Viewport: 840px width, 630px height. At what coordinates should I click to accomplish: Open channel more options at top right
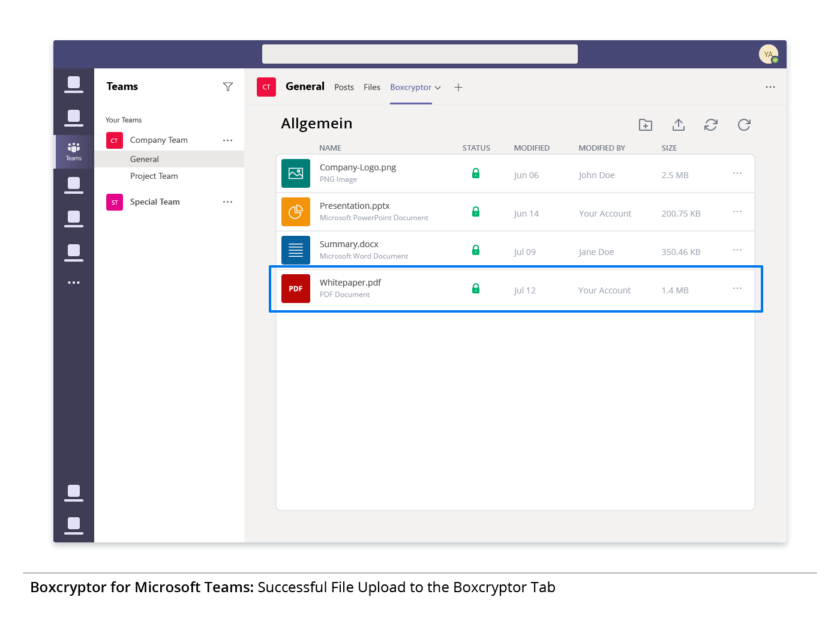click(x=770, y=87)
